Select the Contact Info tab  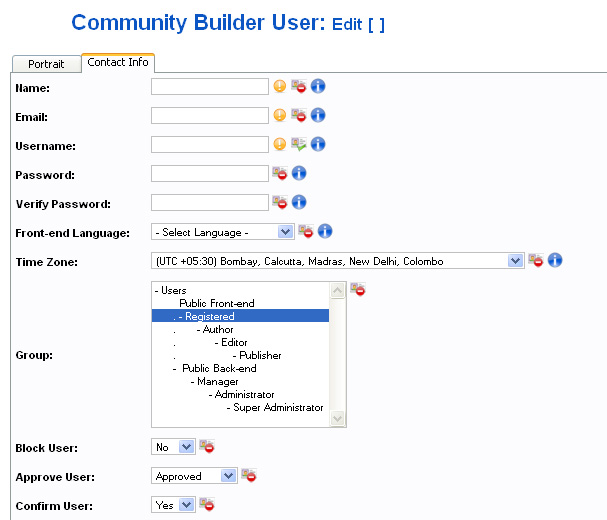(x=118, y=62)
